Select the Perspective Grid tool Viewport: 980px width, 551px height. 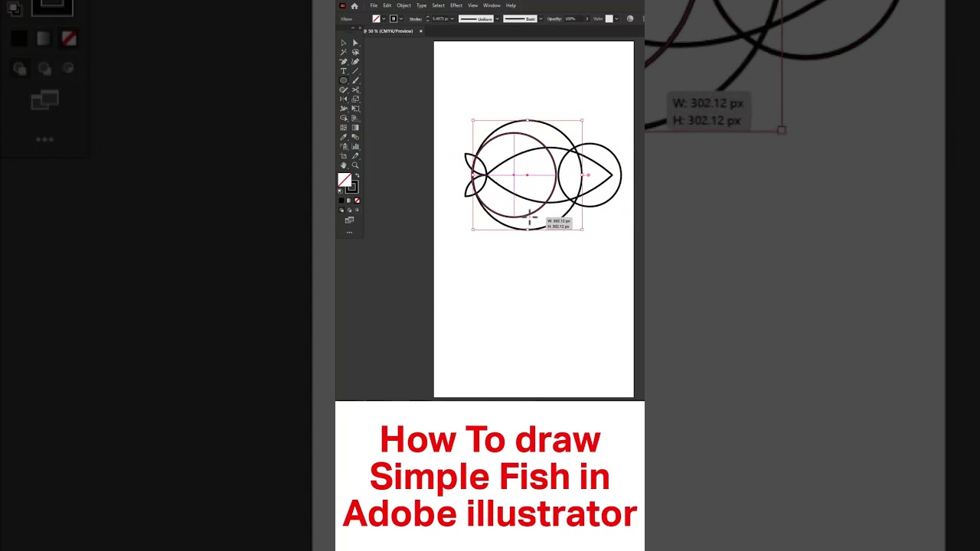(355, 118)
